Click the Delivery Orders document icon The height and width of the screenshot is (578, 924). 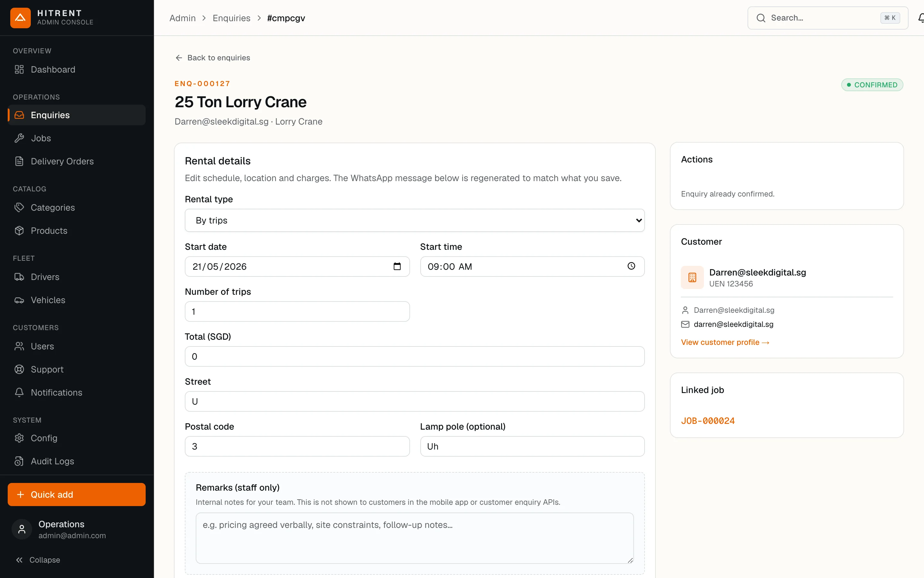[19, 161]
